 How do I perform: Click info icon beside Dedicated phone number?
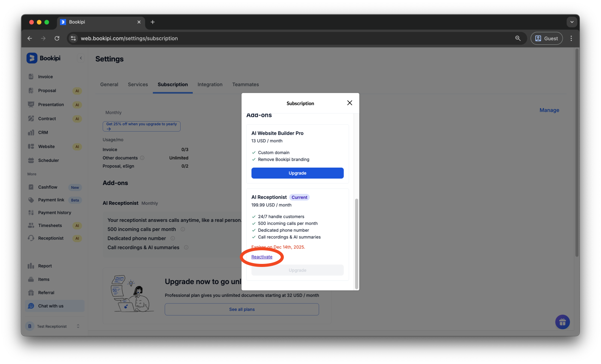pos(173,238)
